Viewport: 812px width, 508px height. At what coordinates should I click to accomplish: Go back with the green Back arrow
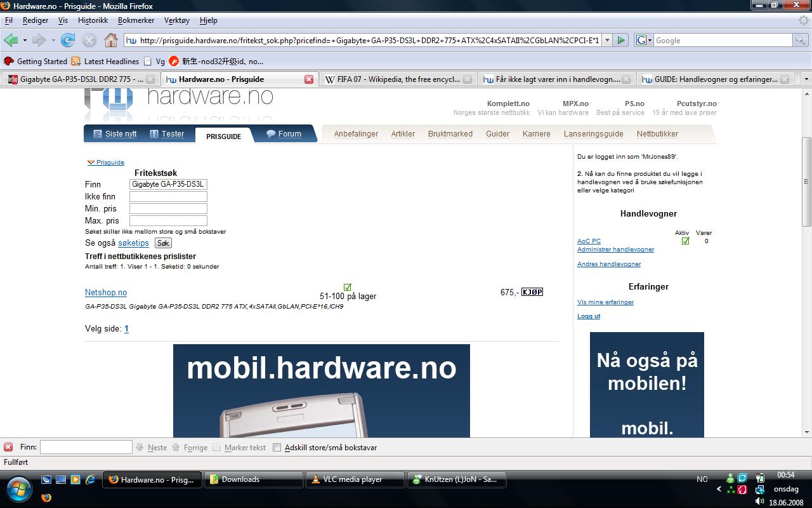[11, 40]
